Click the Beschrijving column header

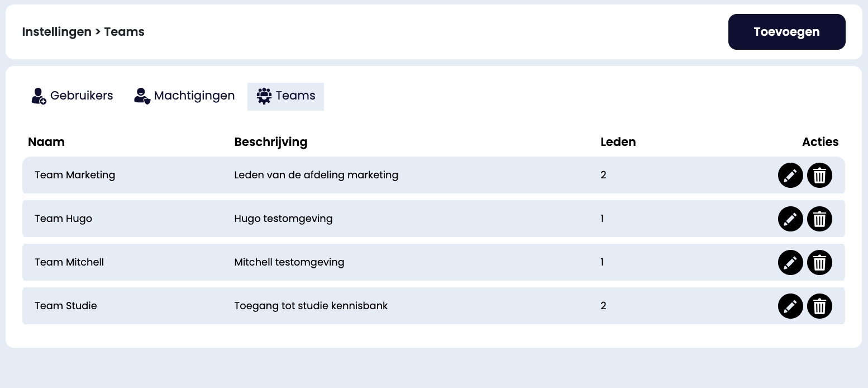(271, 142)
